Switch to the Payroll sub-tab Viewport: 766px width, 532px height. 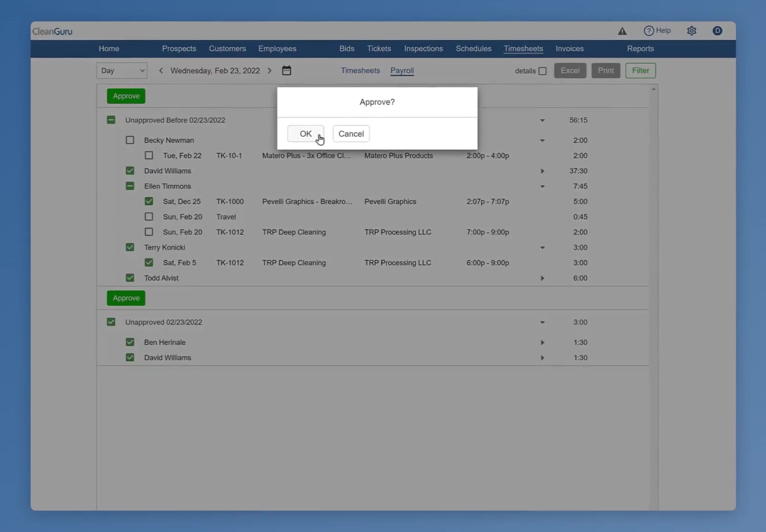point(402,70)
